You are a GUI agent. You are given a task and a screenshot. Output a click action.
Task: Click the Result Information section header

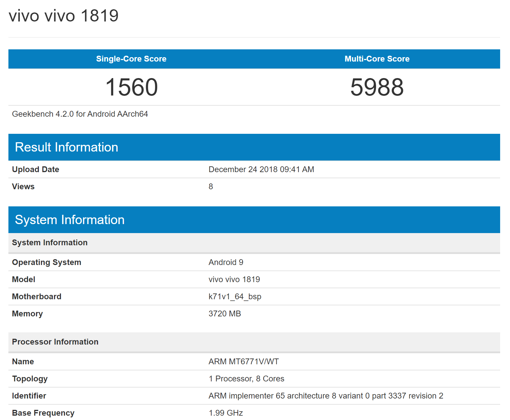[66, 147]
